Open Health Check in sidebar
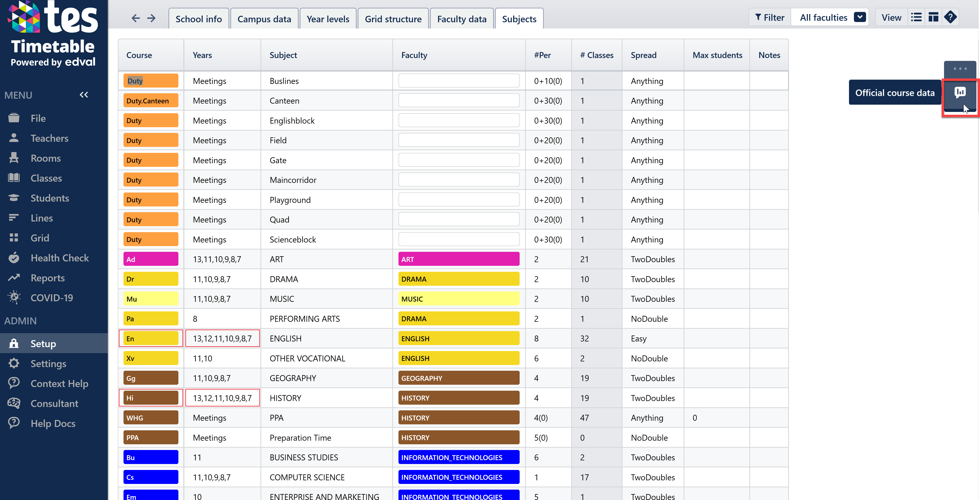 pos(59,258)
